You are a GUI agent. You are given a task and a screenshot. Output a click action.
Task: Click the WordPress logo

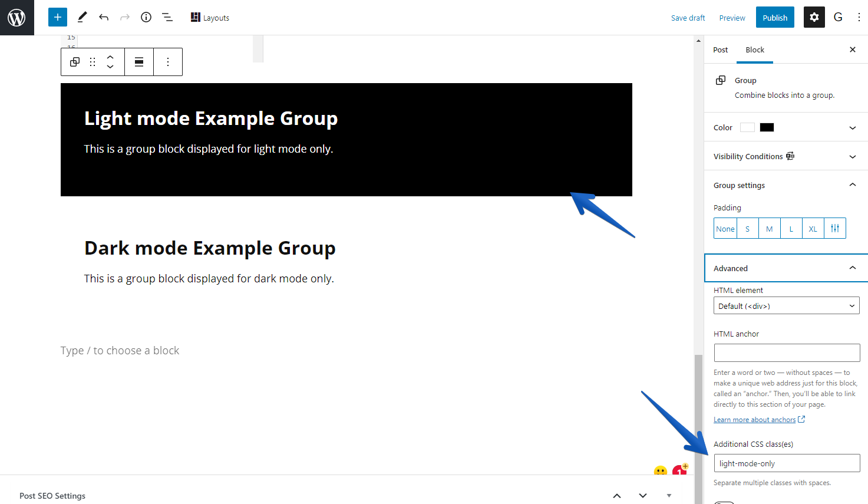coord(16,17)
